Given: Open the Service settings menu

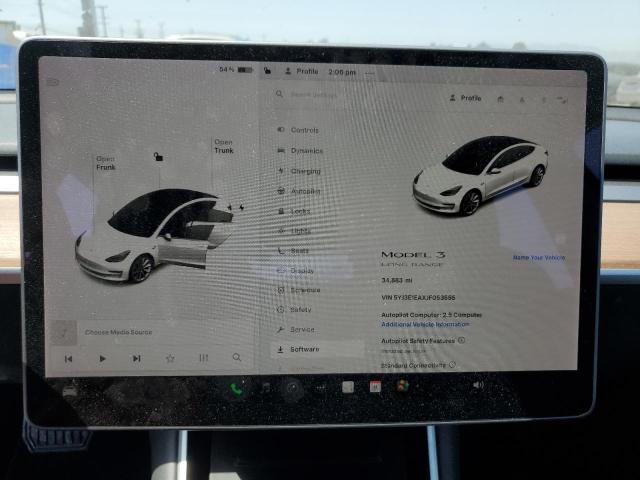Looking at the screenshot, I should 296,329.
